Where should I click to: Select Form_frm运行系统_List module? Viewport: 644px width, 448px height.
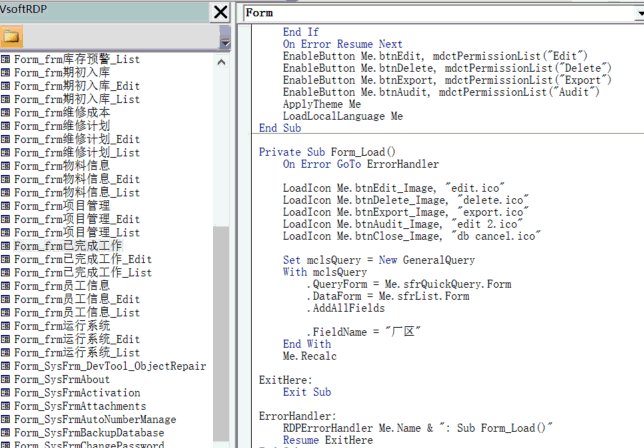click(x=77, y=353)
